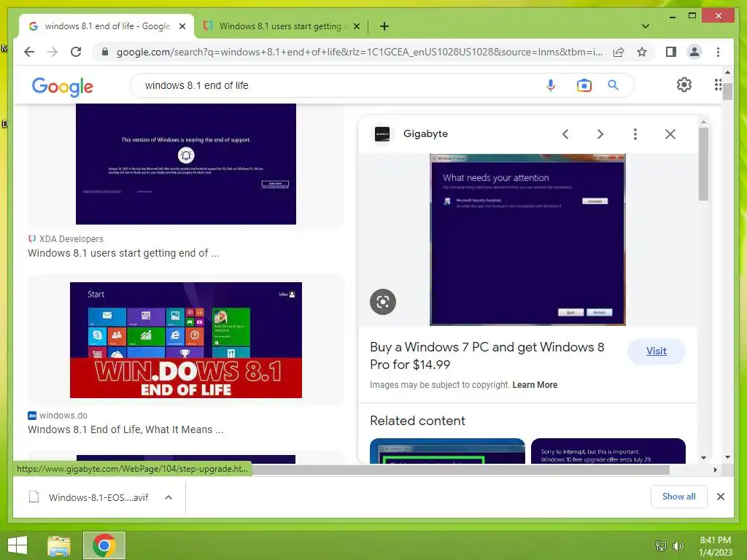Close the Windows 8.1 users tab
Screen dimensions: 747x560
(x=356, y=26)
